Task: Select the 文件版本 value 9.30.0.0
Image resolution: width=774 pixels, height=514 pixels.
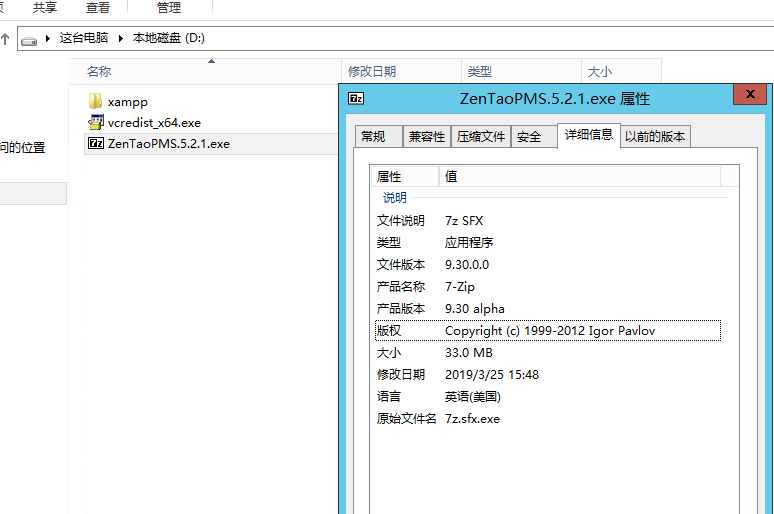Action: pyautogui.click(x=467, y=265)
